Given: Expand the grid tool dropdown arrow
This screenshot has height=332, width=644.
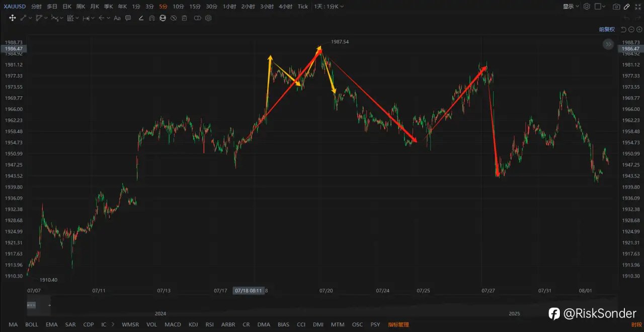Looking at the screenshot, I should click(x=77, y=18).
